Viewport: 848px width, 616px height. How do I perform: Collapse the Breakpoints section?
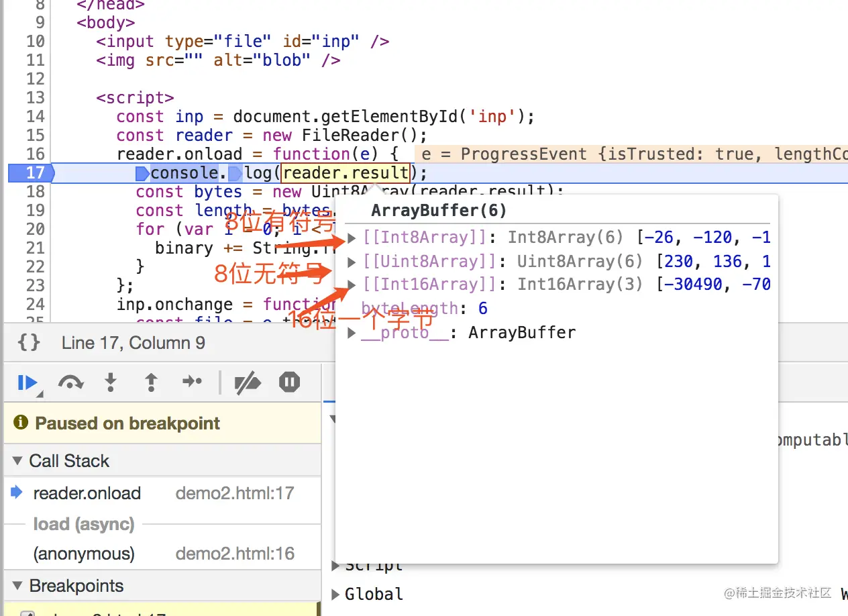[17, 586]
